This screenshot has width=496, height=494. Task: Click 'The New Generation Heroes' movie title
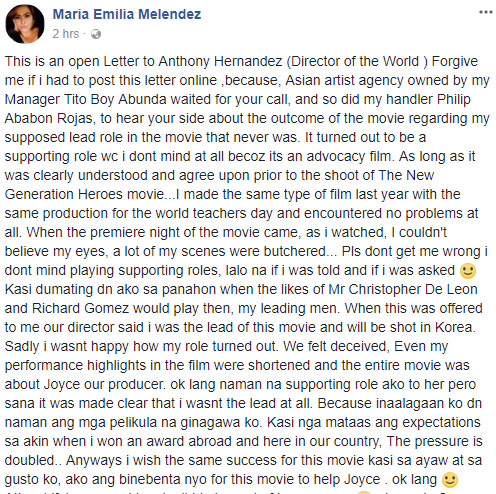219,185
